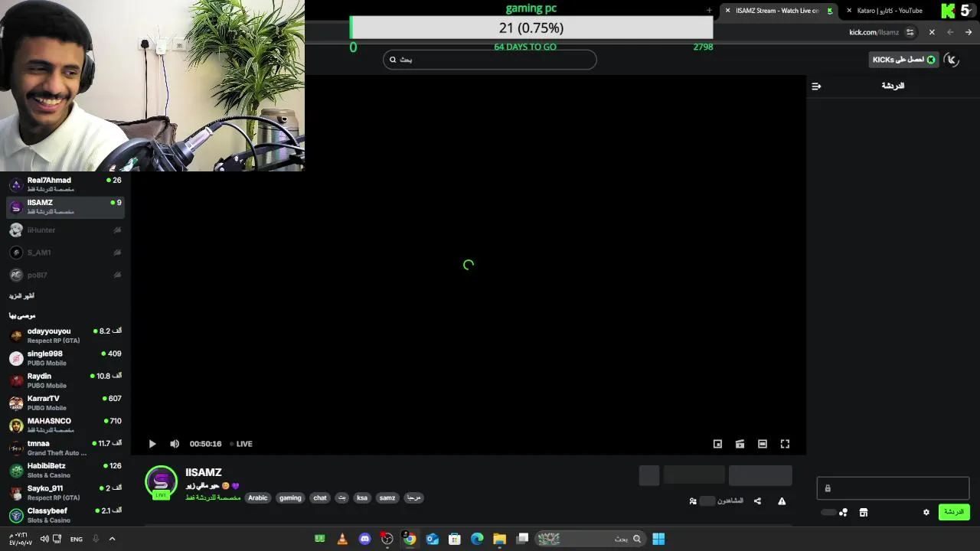Open recommended channel HabibiBetz
The image size is (980, 551).
click(x=65, y=470)
